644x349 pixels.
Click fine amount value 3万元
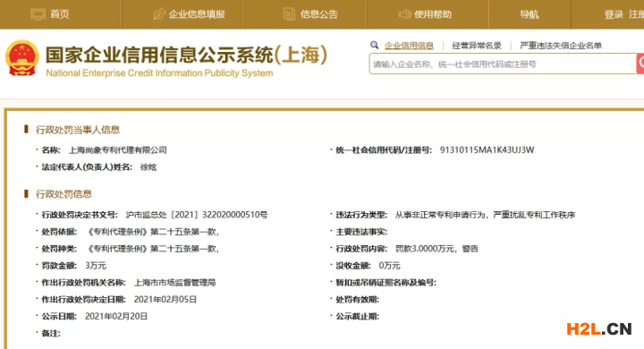pyautogui.click(x=96, y=266)
